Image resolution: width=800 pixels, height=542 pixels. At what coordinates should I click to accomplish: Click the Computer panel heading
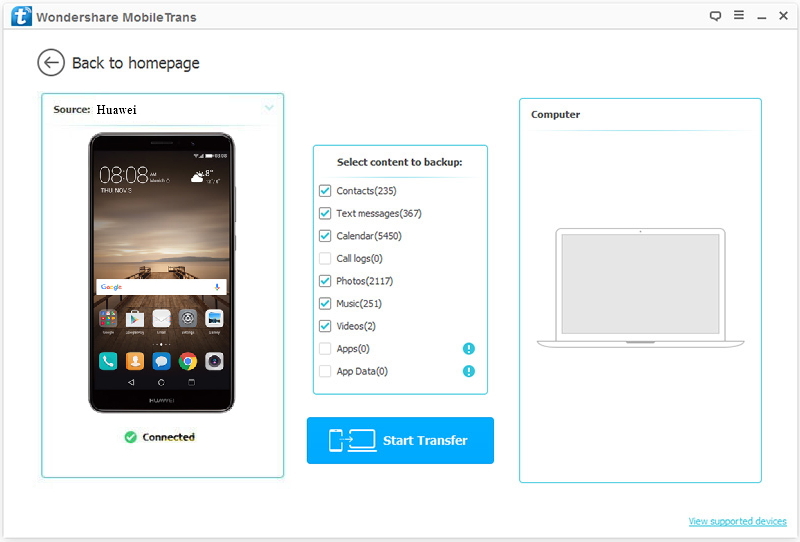point(555,114)
